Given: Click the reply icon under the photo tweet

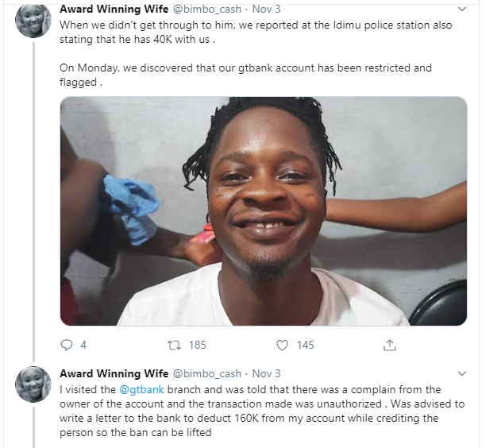Looking at the screenshot, I should [67, 345].
